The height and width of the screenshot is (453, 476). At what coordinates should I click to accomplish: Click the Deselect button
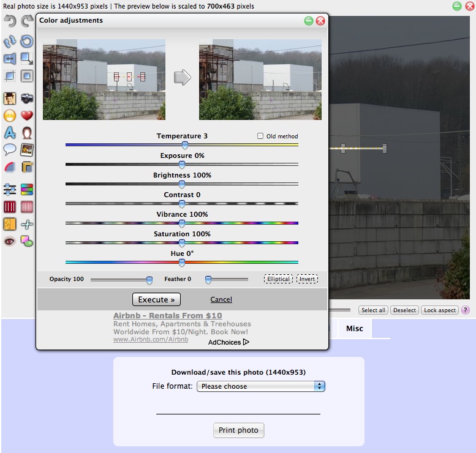click(x=404, y=310)
